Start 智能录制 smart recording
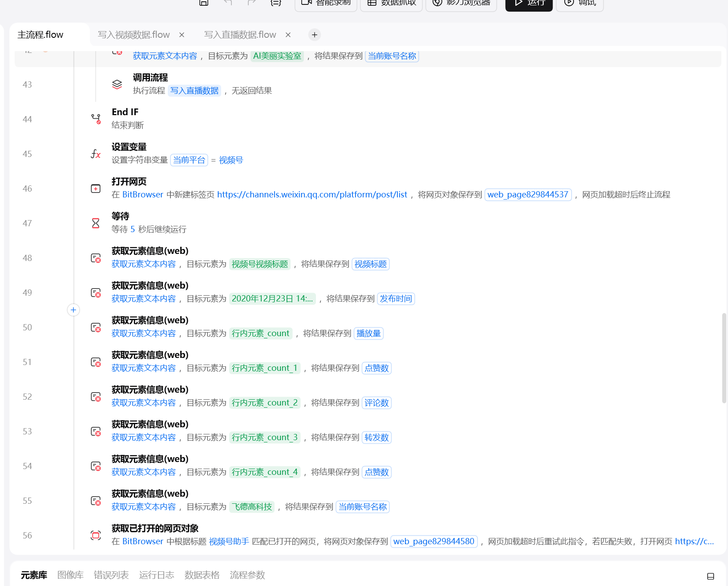Viewport: 728px width, 586px height. pos(326,3)
